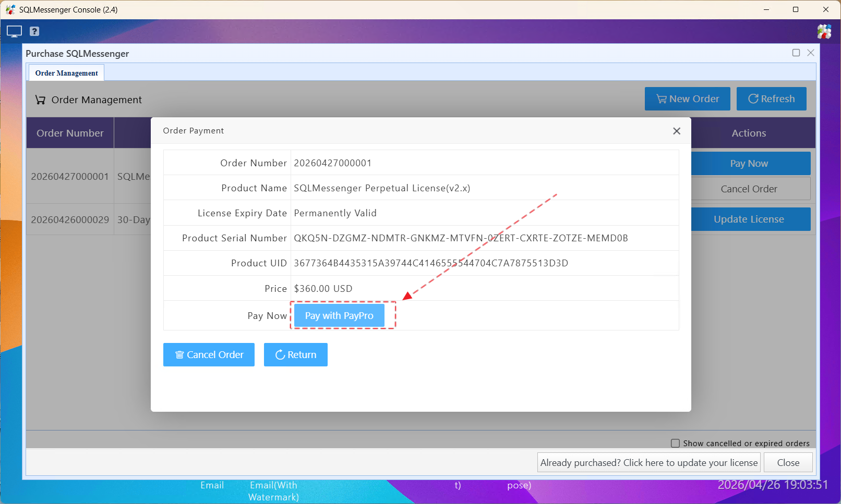Click the Order Number column header
Screen dimensions: 841x504
[x=70, y=133]
